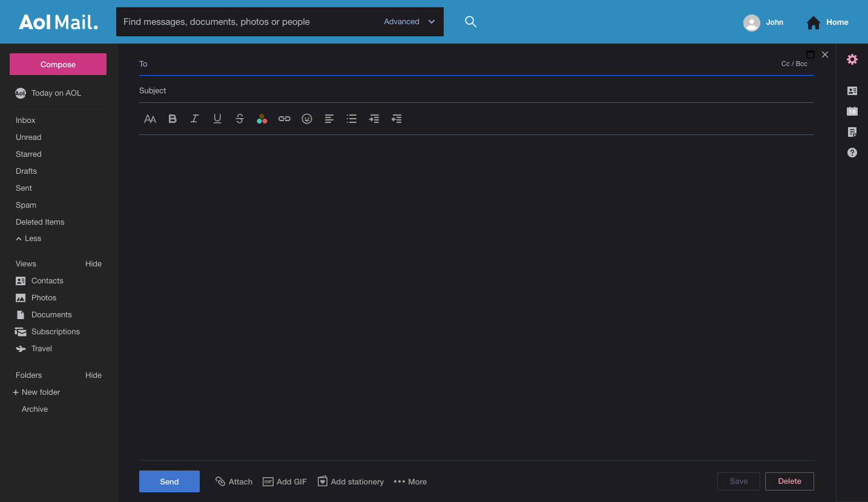
Task: Decrease indent of text
Action: tap(396, 119)
